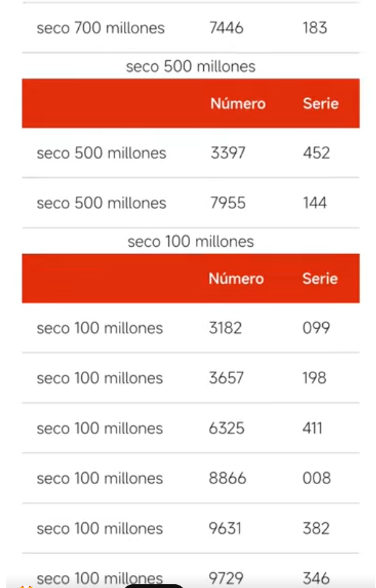Select the number 9729 in the last row
Image resolution: width=376 pixels, height=588 pixels.
(226, 578)
